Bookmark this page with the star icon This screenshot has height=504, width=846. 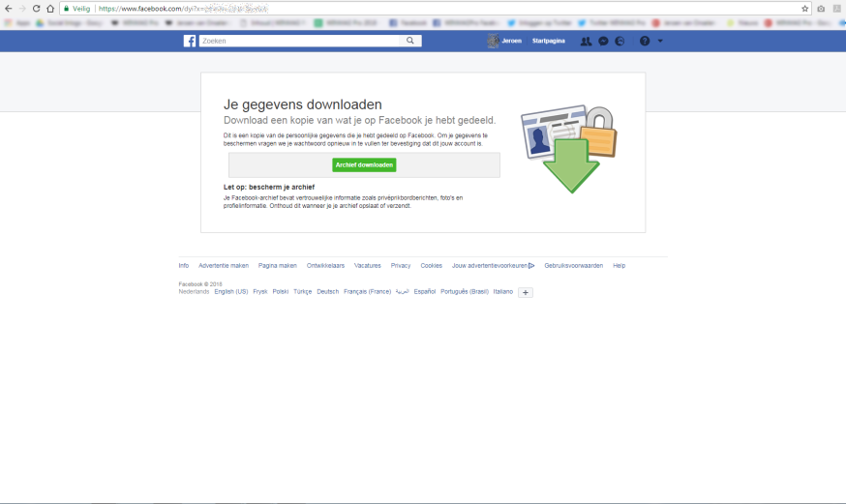pos(804,9)
